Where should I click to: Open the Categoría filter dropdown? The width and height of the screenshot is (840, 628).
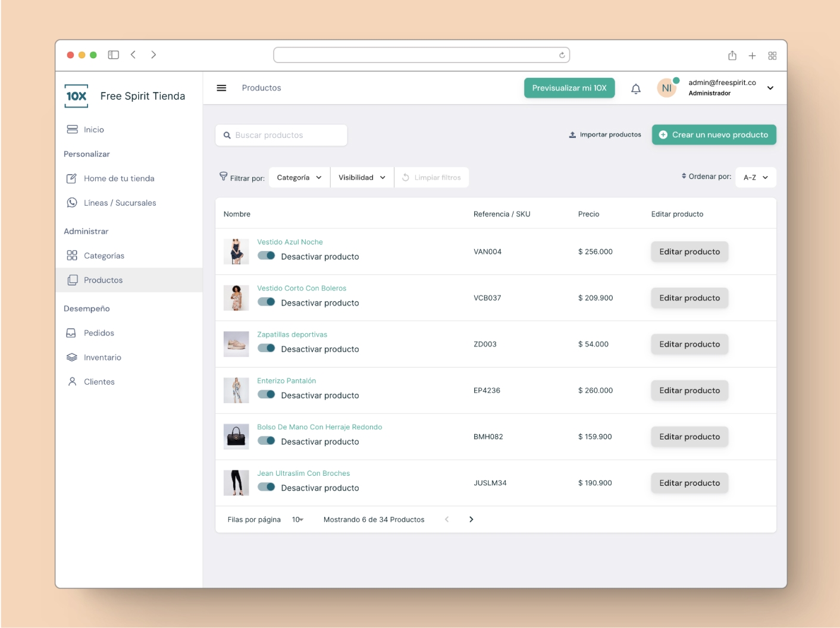299,177
